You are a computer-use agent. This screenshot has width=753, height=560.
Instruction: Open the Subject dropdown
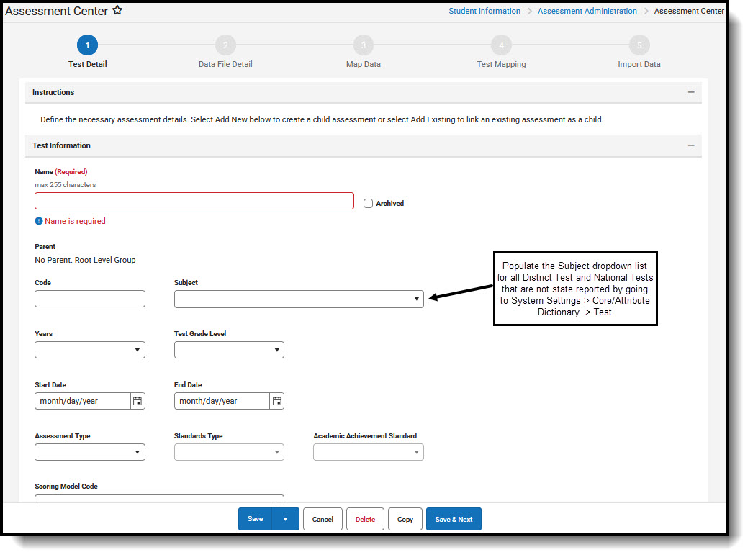pyautogui.click(x=416, y=299)
